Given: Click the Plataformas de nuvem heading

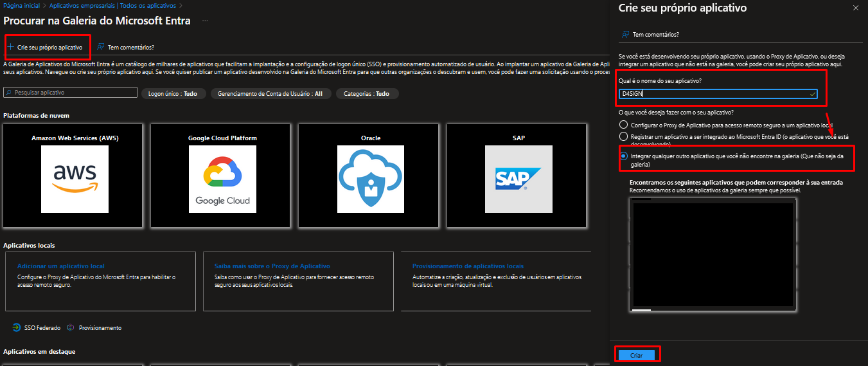Looking at the screenshot, I should click(x=36, y=115).
